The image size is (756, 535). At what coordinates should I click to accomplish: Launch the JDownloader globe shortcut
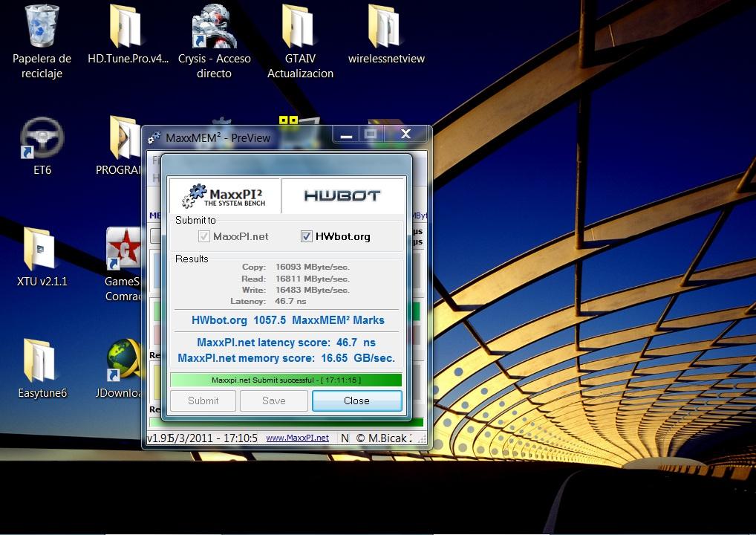pos(119,369)
